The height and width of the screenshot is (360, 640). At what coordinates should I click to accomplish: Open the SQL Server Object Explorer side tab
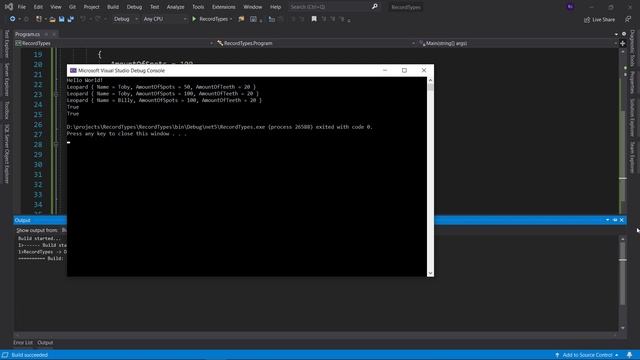click(x=7, y=153)
